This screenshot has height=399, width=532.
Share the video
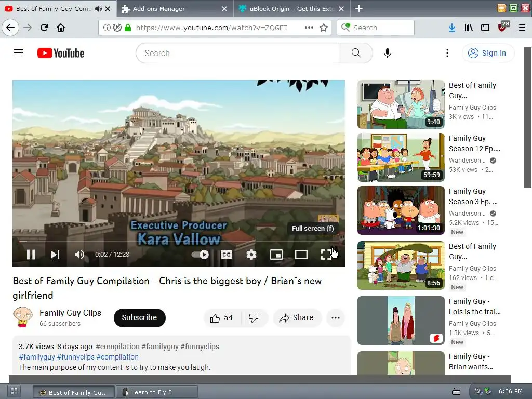pos(297,318)
